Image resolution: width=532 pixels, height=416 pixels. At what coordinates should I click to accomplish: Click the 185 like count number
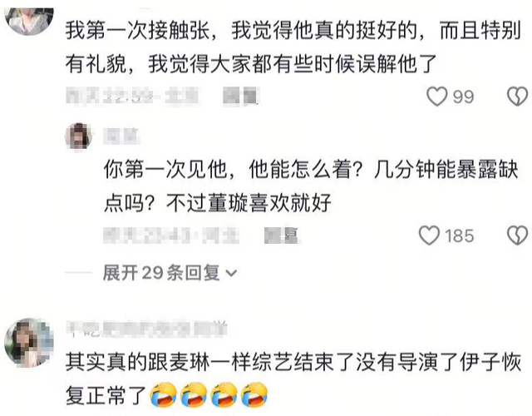click(x=460, y=236)
